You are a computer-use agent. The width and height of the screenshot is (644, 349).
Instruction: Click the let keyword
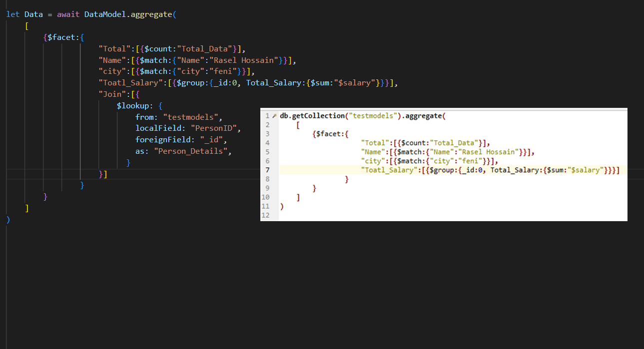click(x=13, y=14)
